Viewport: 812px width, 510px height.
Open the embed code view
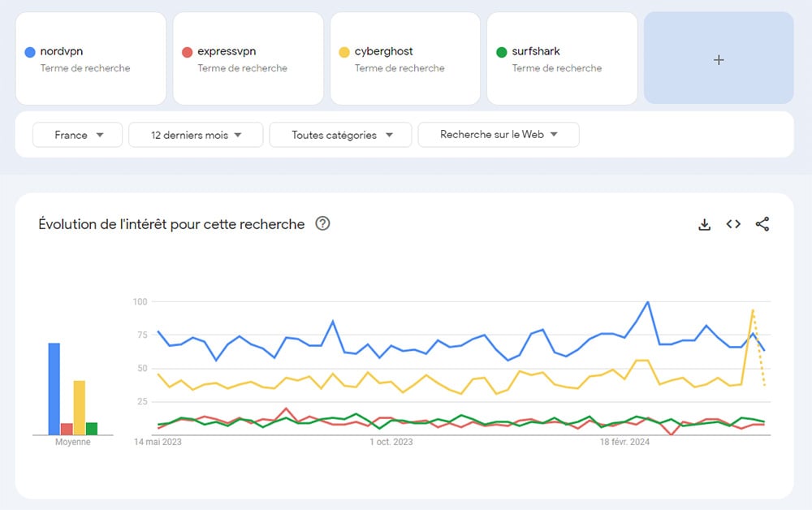pyautogui.click(x=733, y=224)
